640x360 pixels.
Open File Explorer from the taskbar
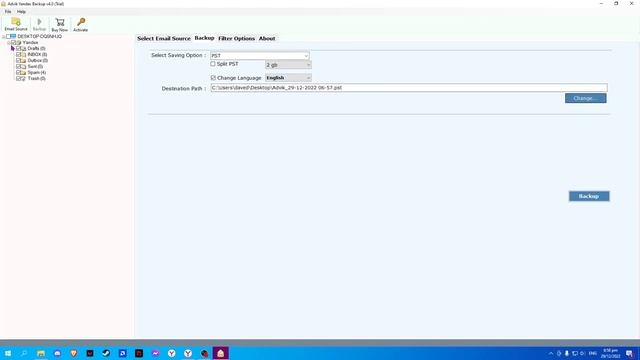(41, 353)
